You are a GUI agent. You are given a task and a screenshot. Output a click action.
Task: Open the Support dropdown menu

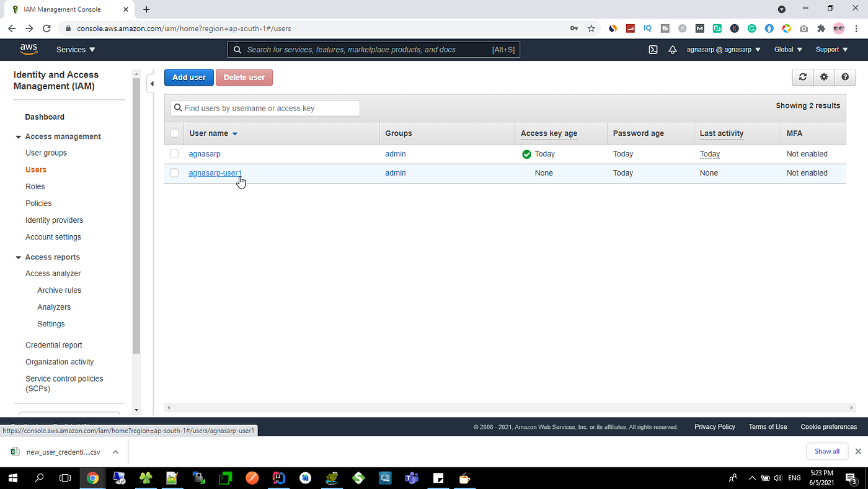click(831, 50)
